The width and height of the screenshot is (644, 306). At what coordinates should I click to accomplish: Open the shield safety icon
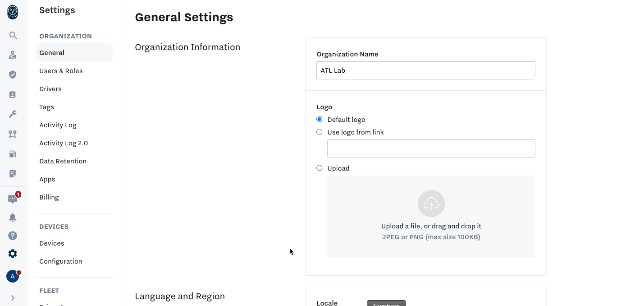tap(13, 74)
